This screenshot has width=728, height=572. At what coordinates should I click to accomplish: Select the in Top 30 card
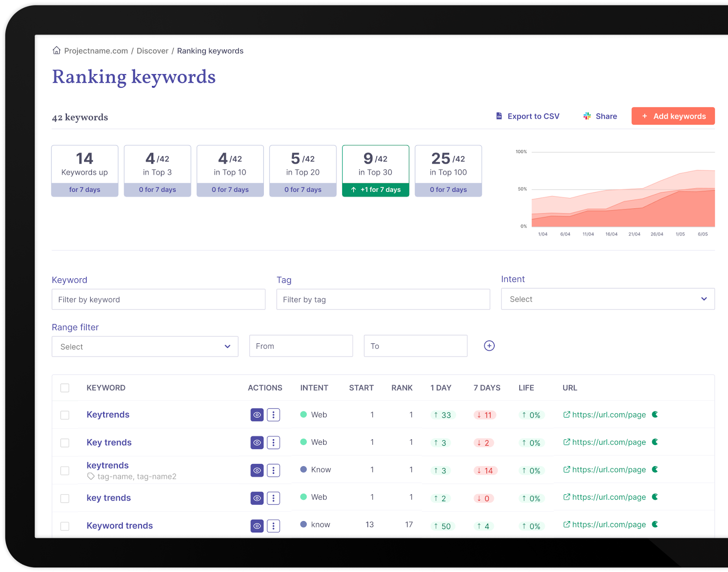(x=376, y=171)
